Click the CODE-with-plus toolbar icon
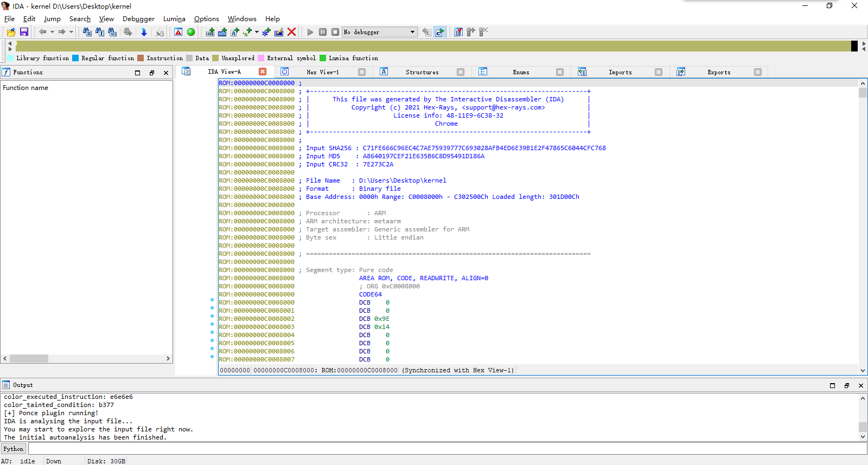The height and width of the screenshot is (465, 868). pyautogui.click(x=210, y=32)
